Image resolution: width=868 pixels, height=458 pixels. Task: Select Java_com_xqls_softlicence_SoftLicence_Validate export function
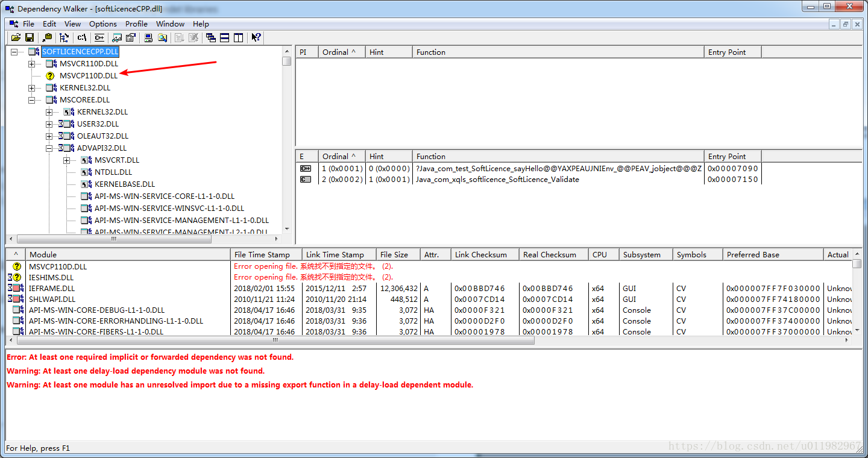(x=497, y=180)
